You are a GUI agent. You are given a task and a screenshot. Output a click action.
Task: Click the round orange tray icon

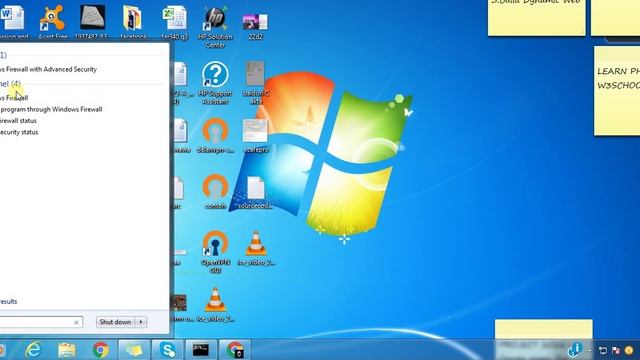click(629, 350)
